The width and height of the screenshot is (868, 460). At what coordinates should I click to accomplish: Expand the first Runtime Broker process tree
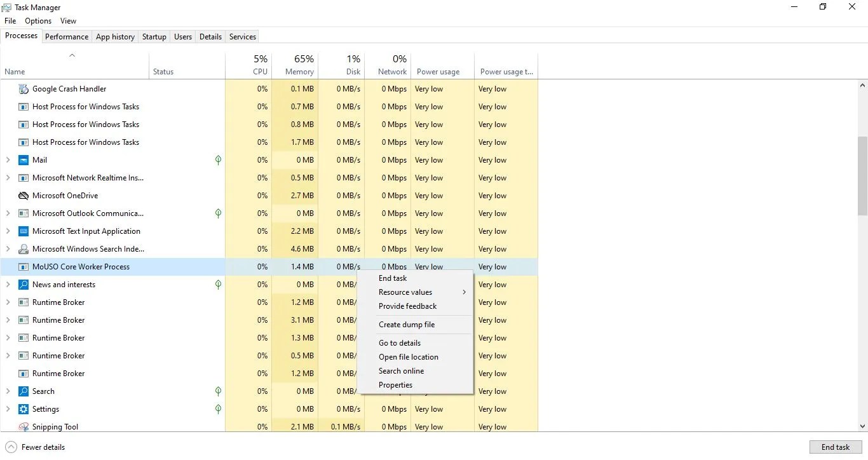click(6, 302)
